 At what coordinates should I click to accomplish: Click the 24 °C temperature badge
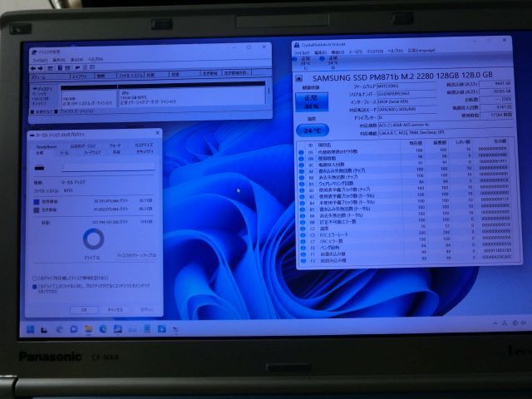coord(313,131)
